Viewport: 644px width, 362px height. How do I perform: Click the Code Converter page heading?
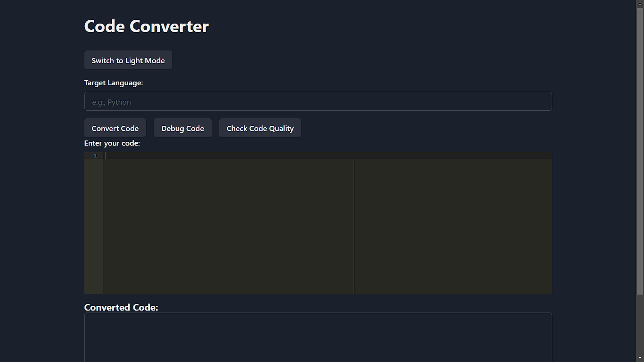pos(146,26)
